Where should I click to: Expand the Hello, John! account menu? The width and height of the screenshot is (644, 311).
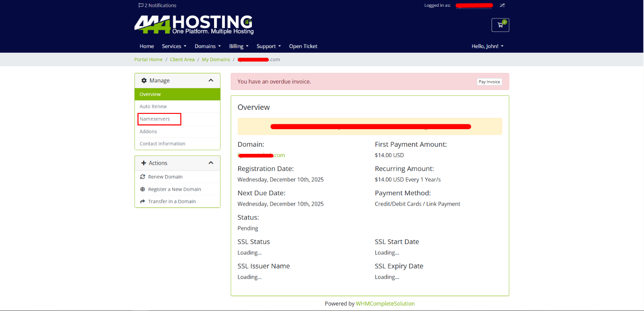point(487,46)
